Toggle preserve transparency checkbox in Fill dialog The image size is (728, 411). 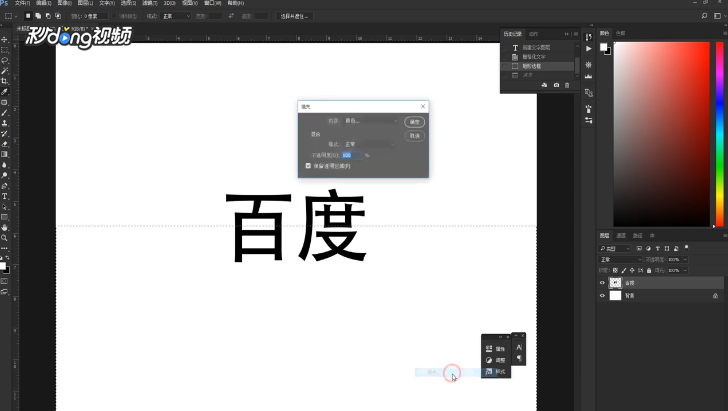[308, 166]
